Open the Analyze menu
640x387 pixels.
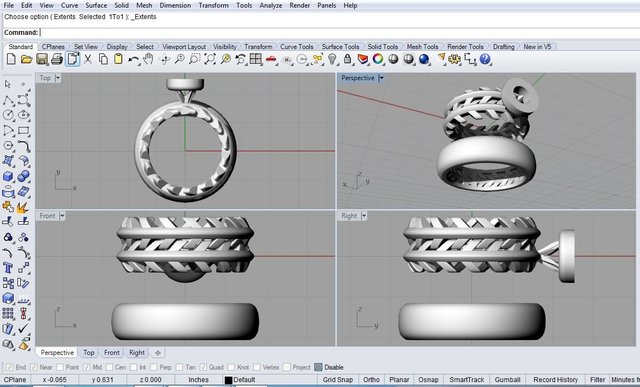pyautogui.click(x=271, y=5)
